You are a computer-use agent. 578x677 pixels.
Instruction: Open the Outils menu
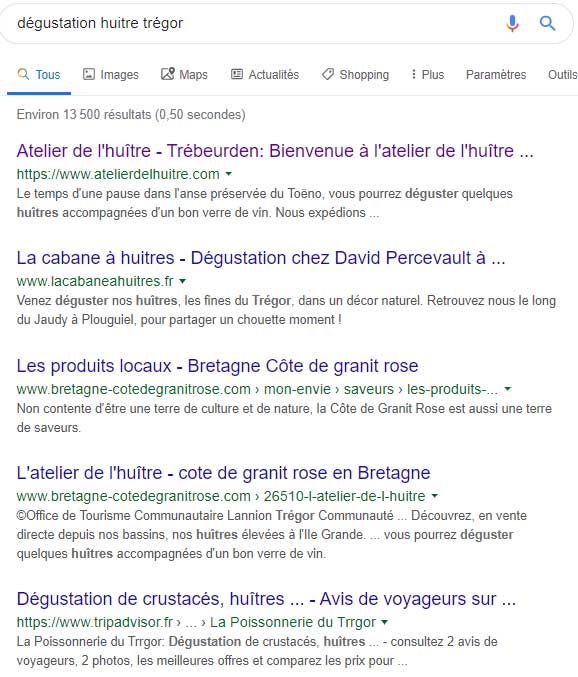click(x=562, y=75)
